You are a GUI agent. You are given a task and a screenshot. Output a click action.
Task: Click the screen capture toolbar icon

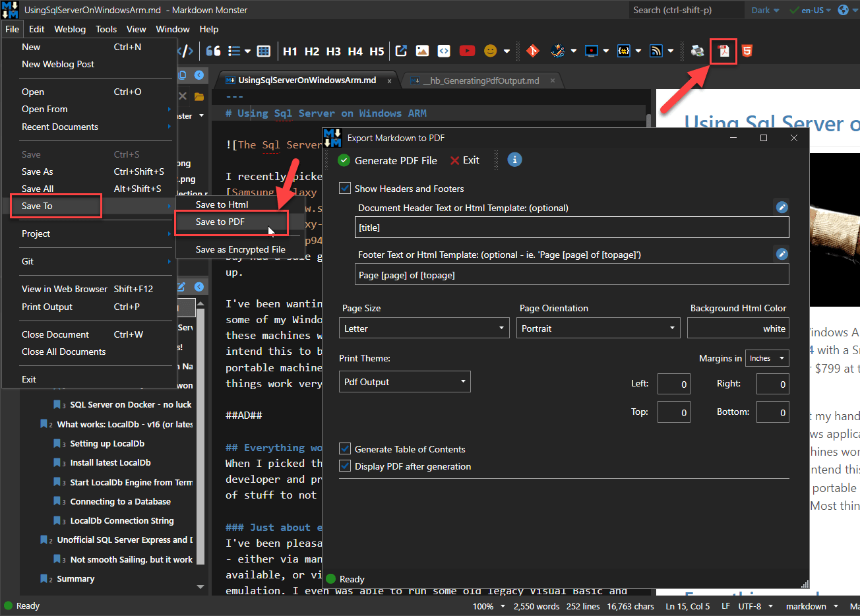tap(592, 51)
